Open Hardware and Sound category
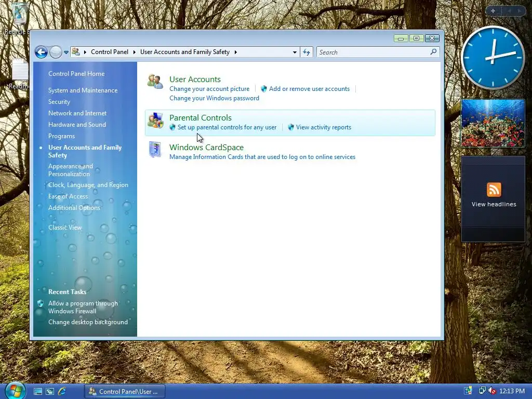The image size is (532, 399). coord(77,125)
